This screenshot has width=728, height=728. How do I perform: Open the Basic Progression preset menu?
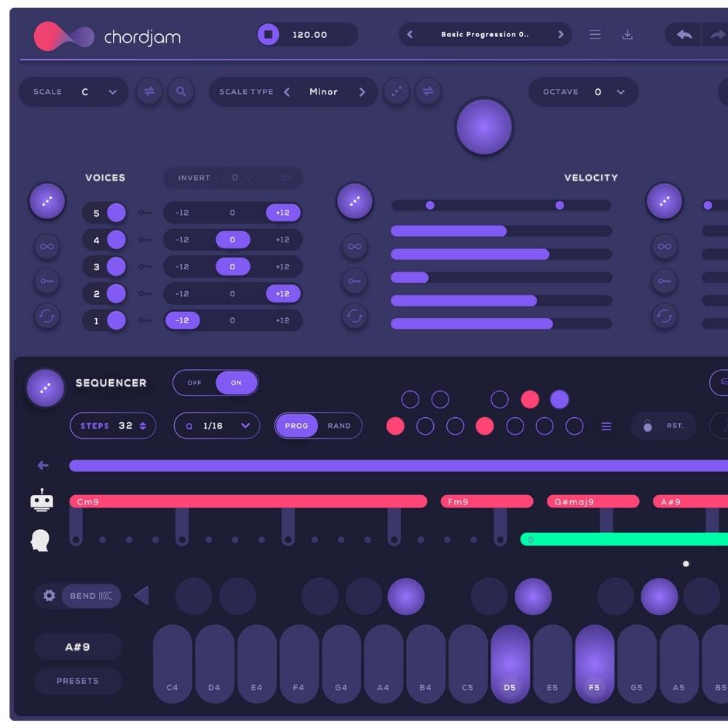tap(484, 34)
